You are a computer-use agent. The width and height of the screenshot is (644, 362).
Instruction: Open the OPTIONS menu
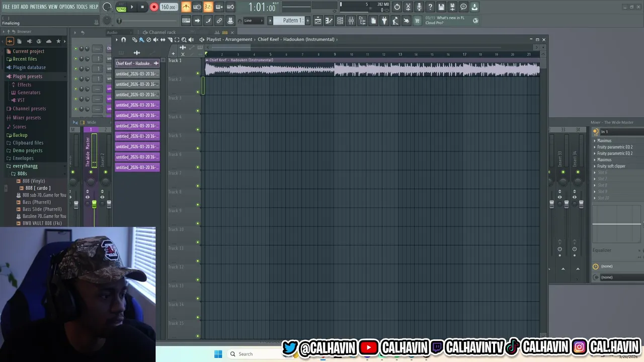67,7
